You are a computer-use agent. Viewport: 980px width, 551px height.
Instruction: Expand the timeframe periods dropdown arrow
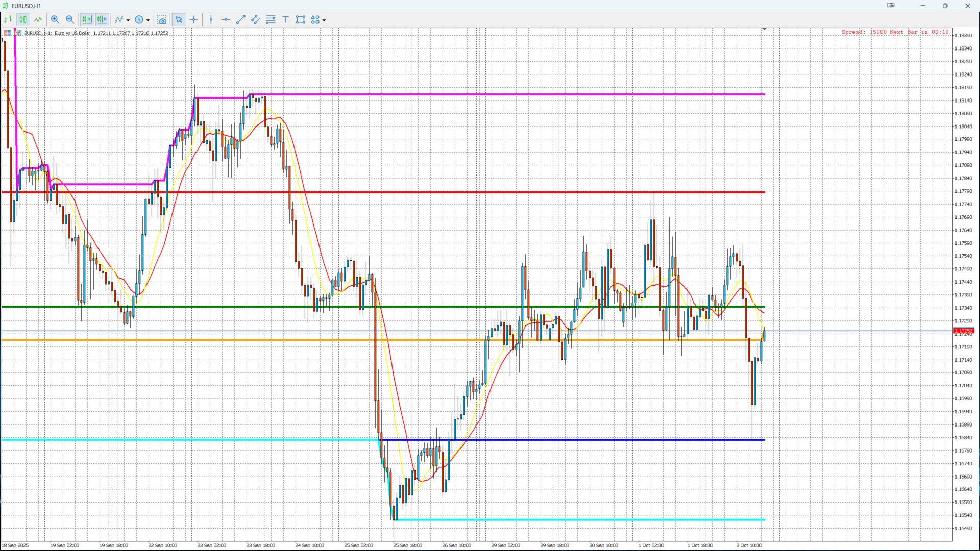tap(148, 20)
